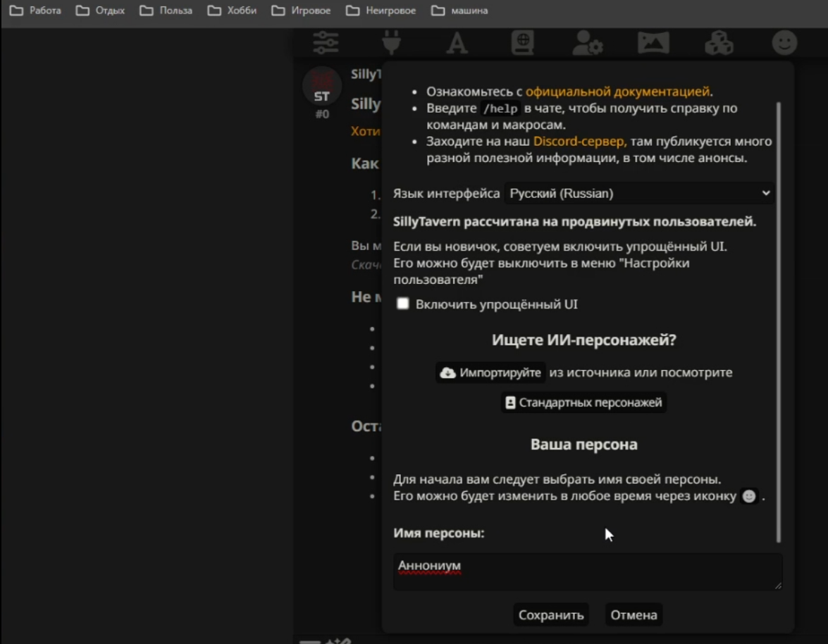
Task: Open World Info book globe icon
Action: tap(522, 43)
